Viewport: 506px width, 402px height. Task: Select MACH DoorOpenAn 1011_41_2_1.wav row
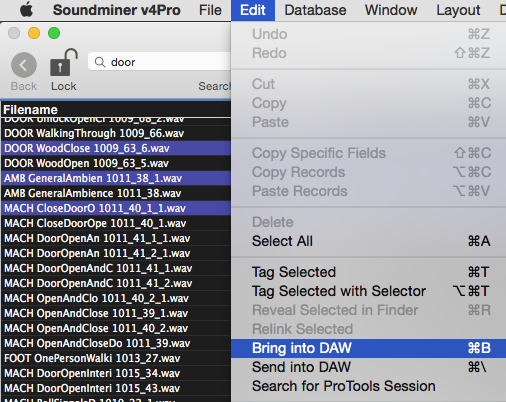(x=115, y=253)
